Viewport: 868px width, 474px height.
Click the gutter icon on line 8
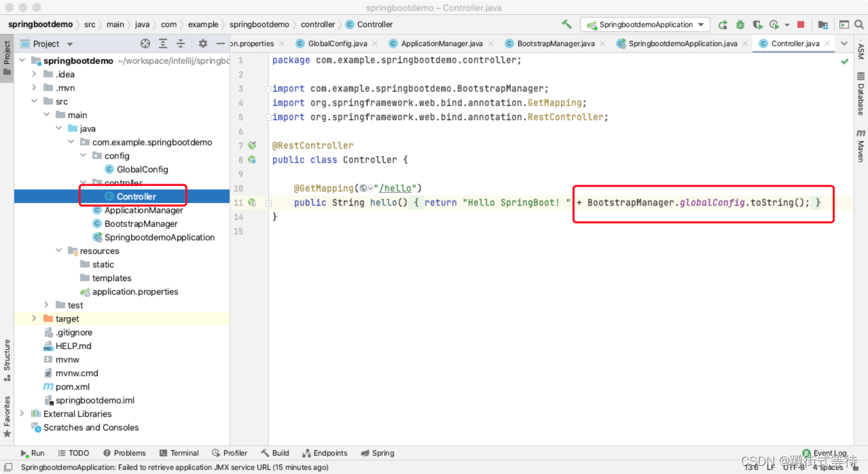[252, 160]
